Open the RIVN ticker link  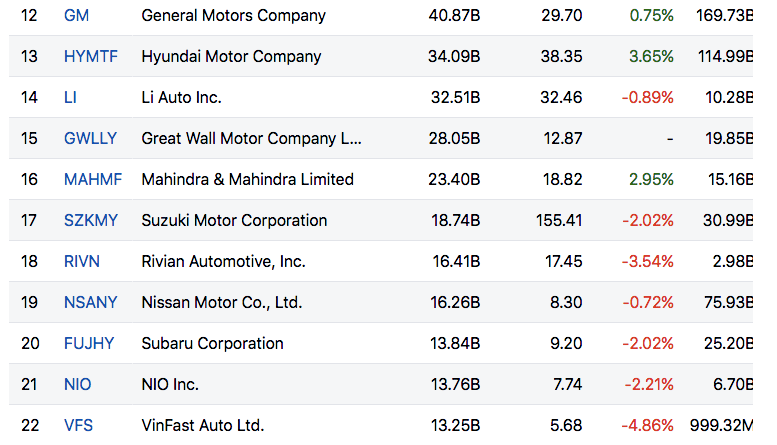click(x=84, y=262)
